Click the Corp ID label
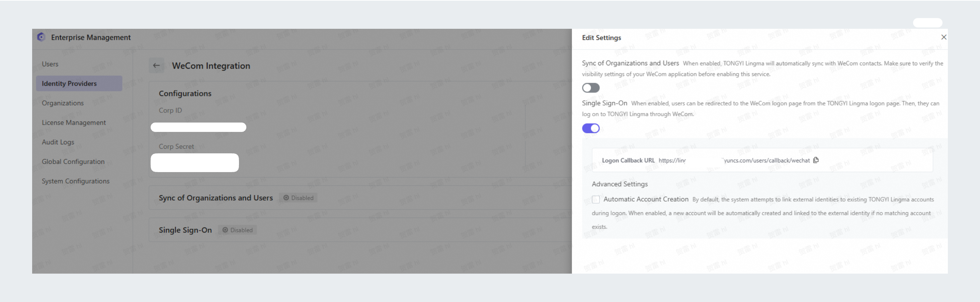This screenshot has width=980, height=302. [x=170, y=110]
